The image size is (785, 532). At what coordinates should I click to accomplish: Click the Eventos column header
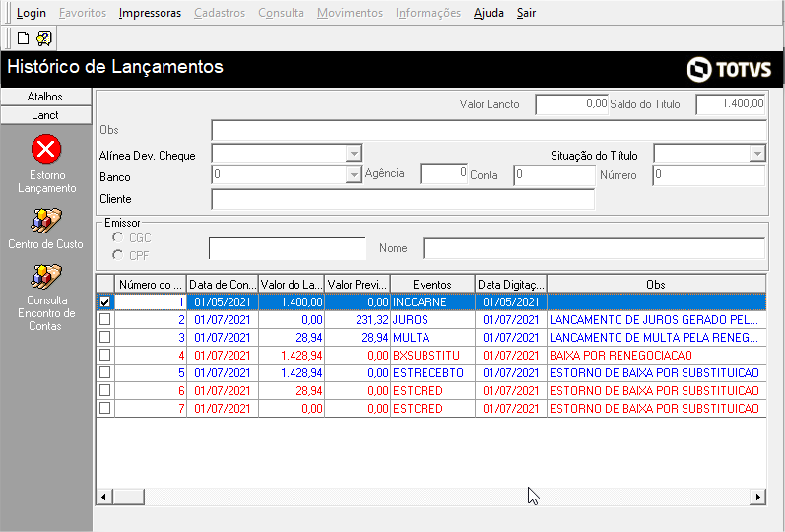(432, 285)
